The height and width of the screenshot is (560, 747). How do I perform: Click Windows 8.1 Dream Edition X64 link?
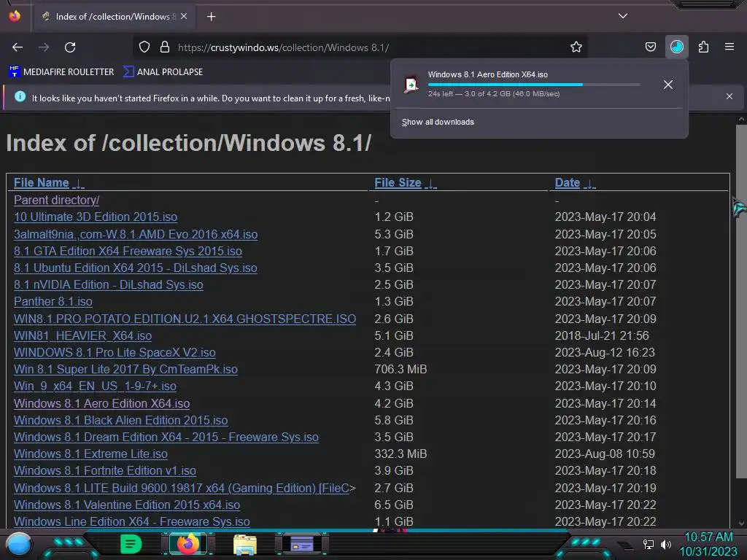click(166, 437)
